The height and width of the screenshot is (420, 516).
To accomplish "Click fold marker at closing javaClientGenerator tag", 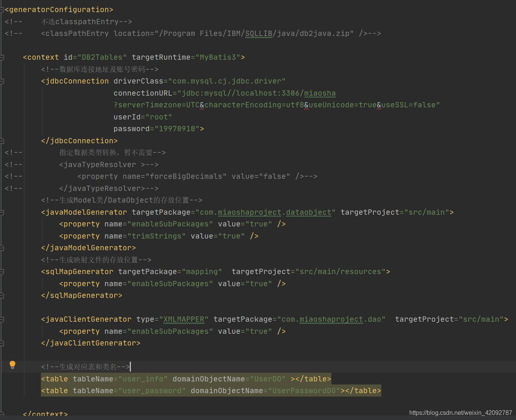I will [x=2, y=343].
